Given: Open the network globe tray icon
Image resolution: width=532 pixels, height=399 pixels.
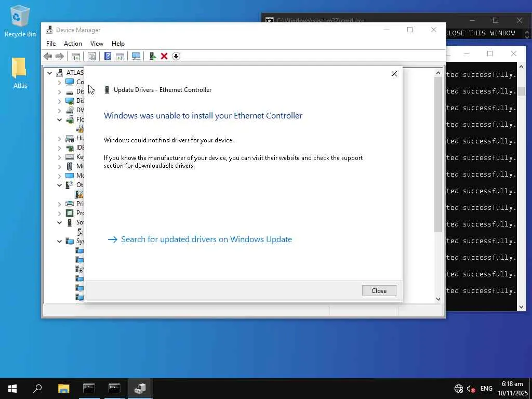Looking at the screenshot, I should pyautogui.click(x=459, y=389).
